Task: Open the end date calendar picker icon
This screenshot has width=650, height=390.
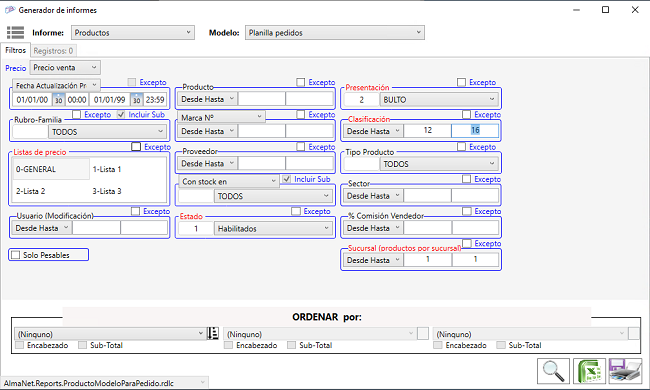Action: [x=136, y=99]
